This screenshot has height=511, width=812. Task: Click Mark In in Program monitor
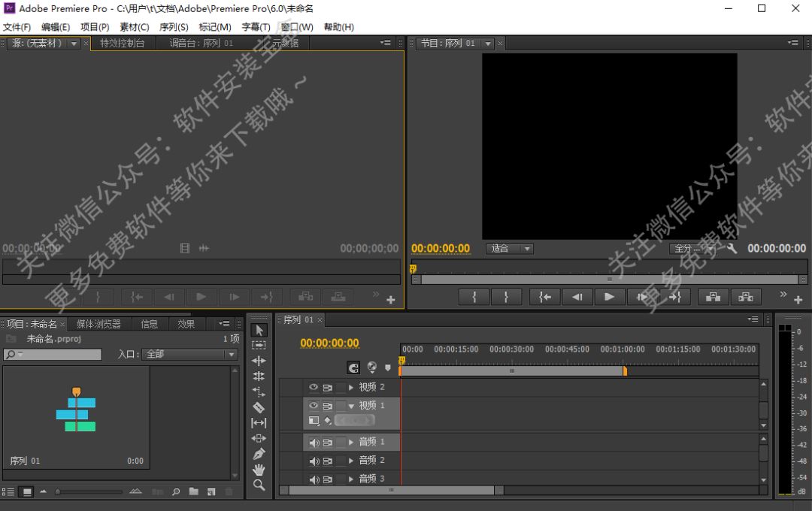pos(474,297)
